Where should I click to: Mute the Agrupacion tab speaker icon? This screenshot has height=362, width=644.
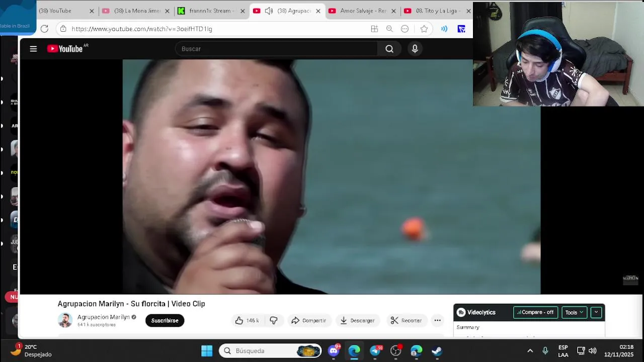[x=269, y=11]
